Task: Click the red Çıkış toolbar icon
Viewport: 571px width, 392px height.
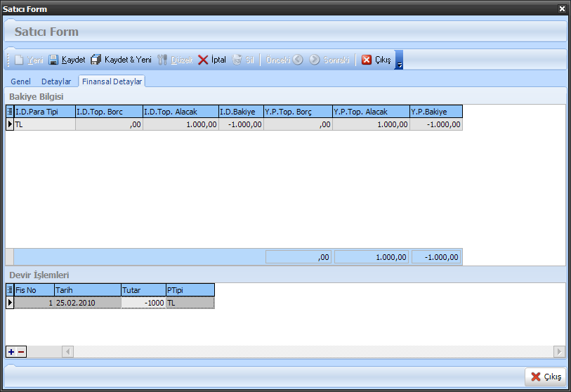Action: [367, 60]
